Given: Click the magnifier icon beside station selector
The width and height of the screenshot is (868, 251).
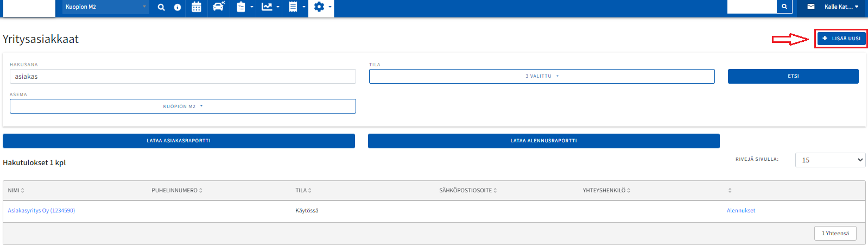Looking at the screenshot, I should [x=161, y=7].
